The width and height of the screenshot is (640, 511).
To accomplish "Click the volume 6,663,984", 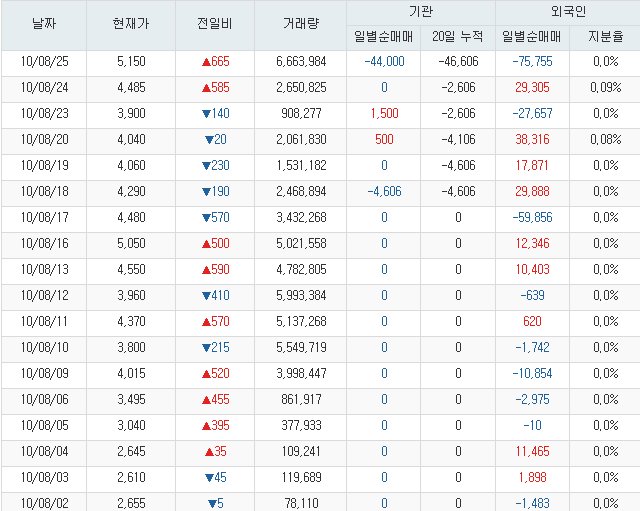I will pos(301,62).
